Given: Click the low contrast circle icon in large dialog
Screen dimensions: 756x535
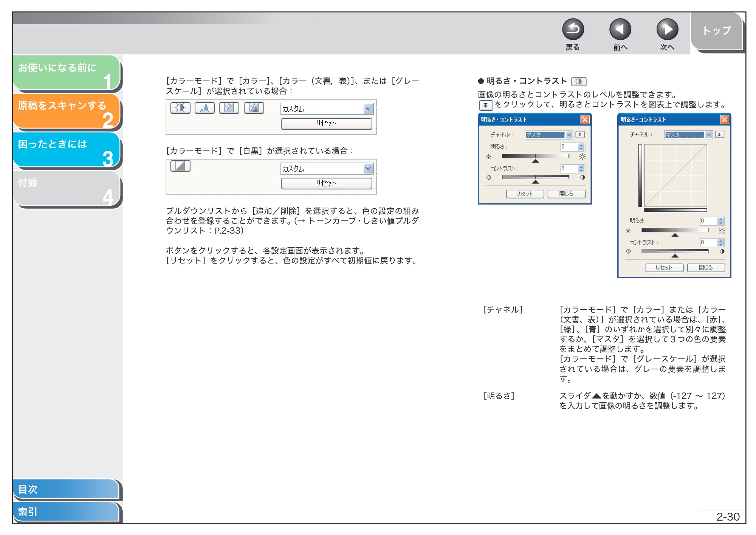Looking at the screenshot, I should coord(628,251).
